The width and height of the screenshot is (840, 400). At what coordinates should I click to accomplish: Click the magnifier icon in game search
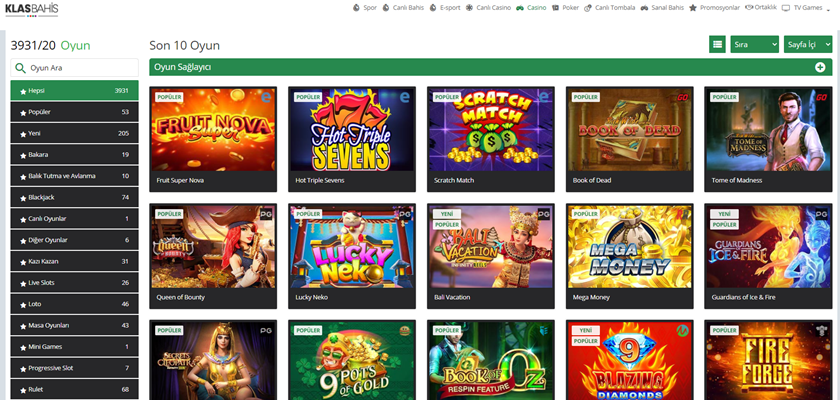click(20, 68)
